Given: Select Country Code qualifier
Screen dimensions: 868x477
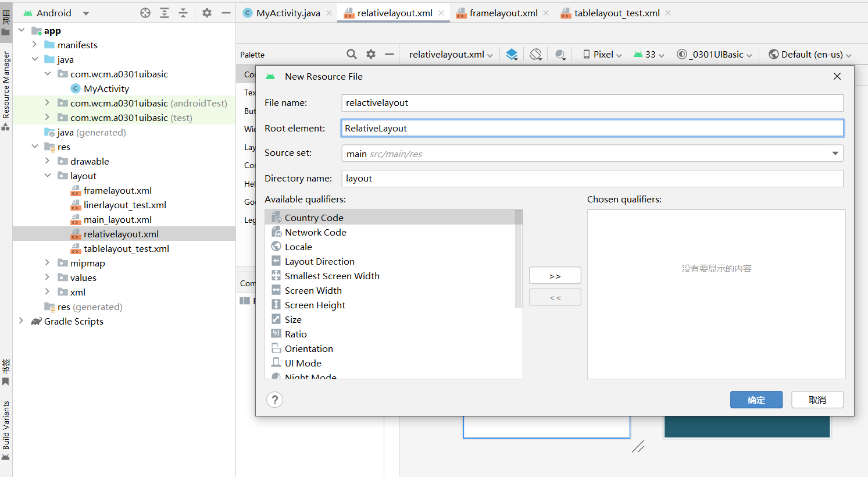Looking at the screenshot, I should click(x=390, y=218).
